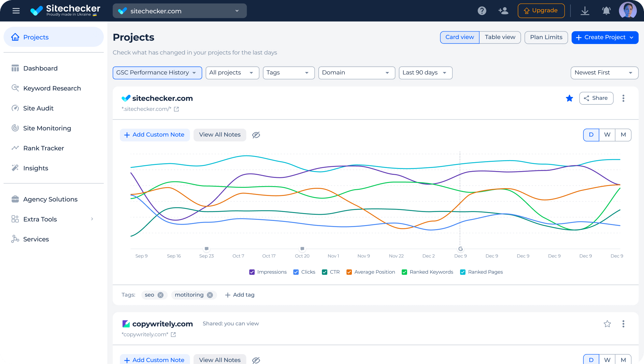Screen dimensions: 644x364
Task: Click the Agency Solutions briefcase icon
Action: (15, 199)
